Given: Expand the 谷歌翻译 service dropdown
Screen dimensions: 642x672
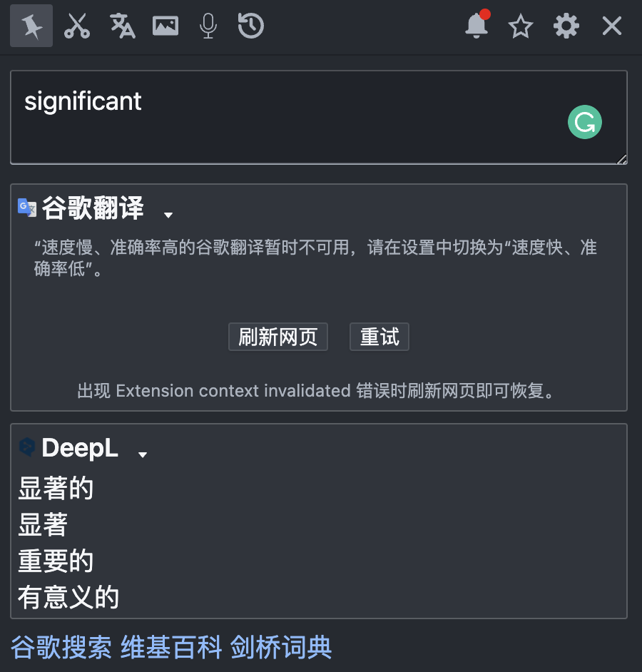Looking at the screenshot, I should click(168, 214).
